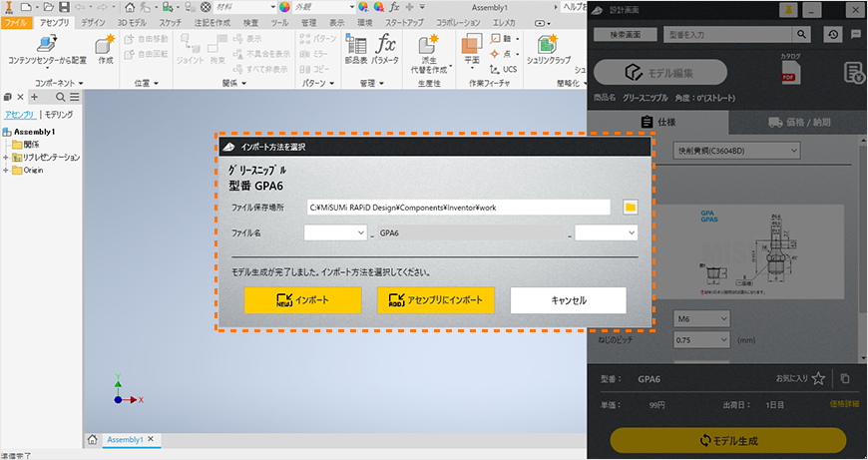Click the search magnifier in the part number box

tap(804, 34)
